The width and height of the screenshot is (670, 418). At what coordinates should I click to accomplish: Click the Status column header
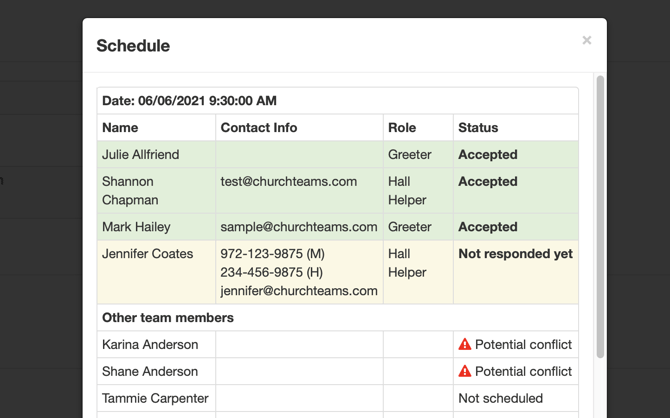[x=478, y=128]
